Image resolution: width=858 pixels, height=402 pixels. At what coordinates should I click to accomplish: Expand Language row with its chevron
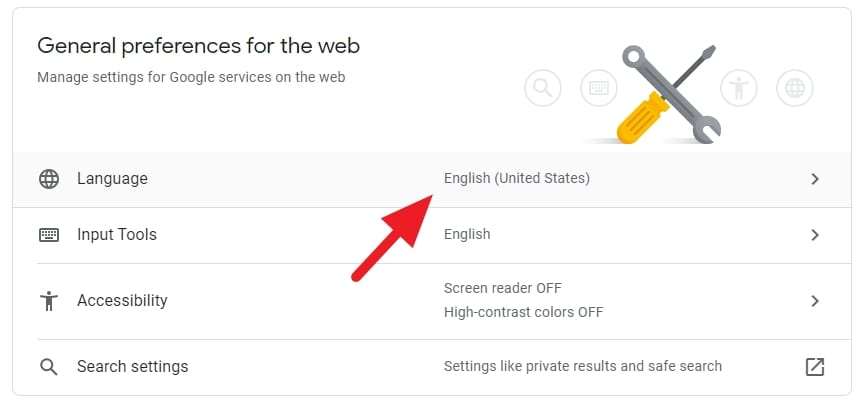pyautogui.click(x=815, y=179)
